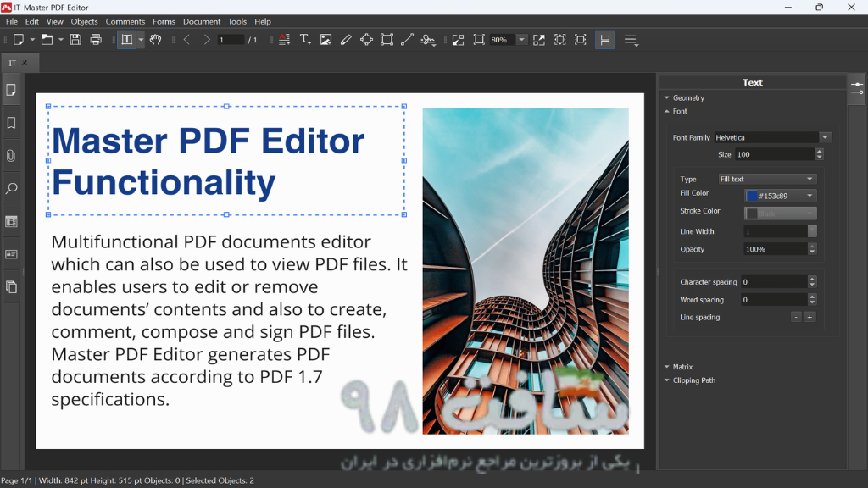
Task: Select the Ellipse shape tool
Action: pyautogui.click(x=366, y=40)
